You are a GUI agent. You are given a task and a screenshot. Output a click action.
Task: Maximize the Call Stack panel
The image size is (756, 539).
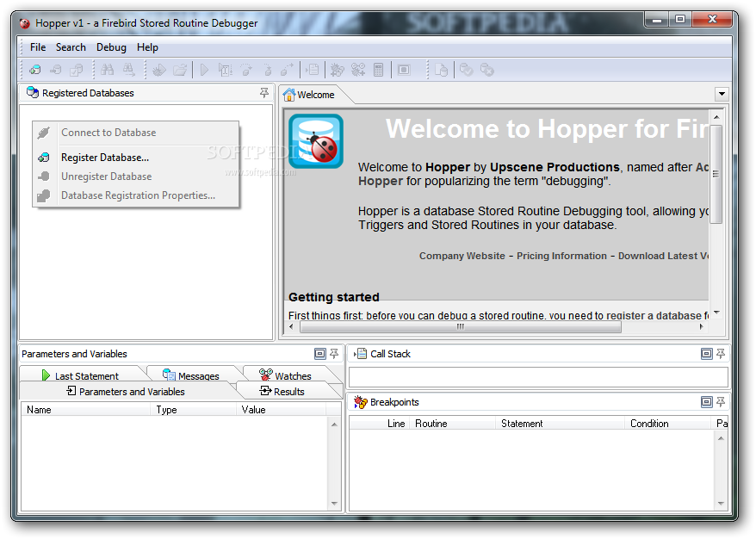coord(706,354)
